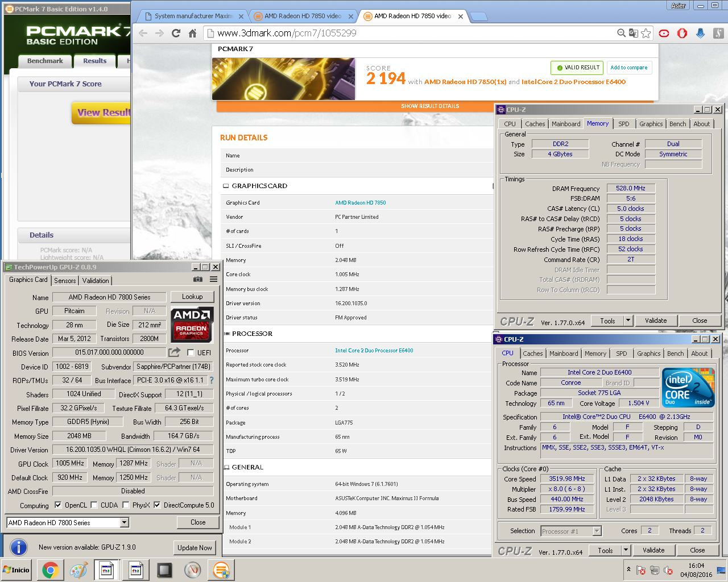Toggle the PhysX checkbox
The height and width of the screenshot is (582, 728).
pos(126,505)
